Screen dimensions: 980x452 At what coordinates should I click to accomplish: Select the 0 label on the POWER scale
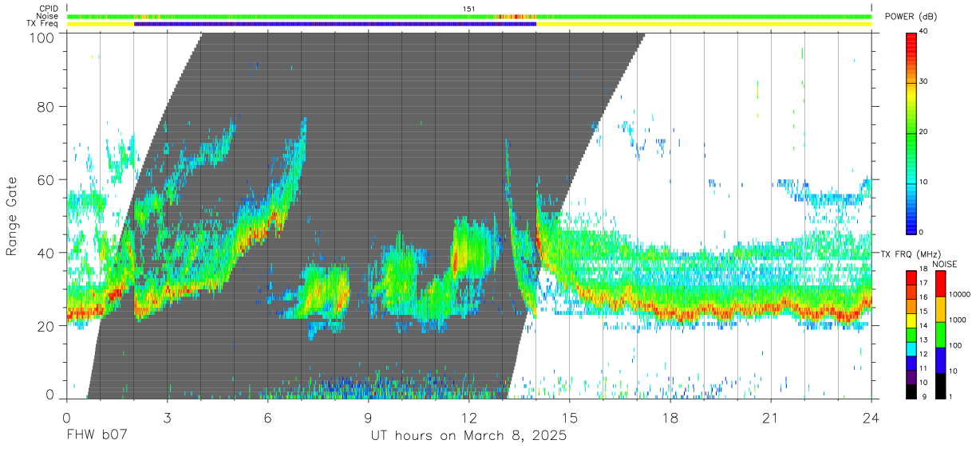pos(922,232)
